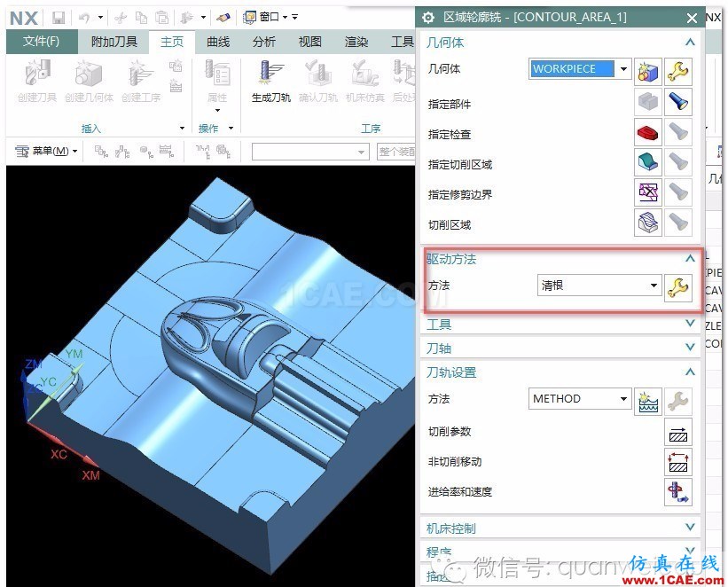Collapse the 驱动方法 section

[690, 259]
